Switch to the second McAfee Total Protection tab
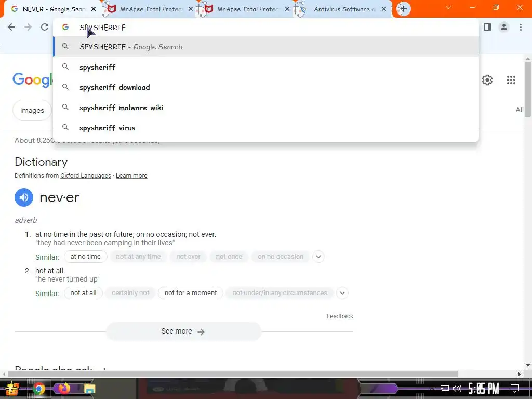Image resolution: width=532 pixels, height=399 pixels. coord(246,9)
